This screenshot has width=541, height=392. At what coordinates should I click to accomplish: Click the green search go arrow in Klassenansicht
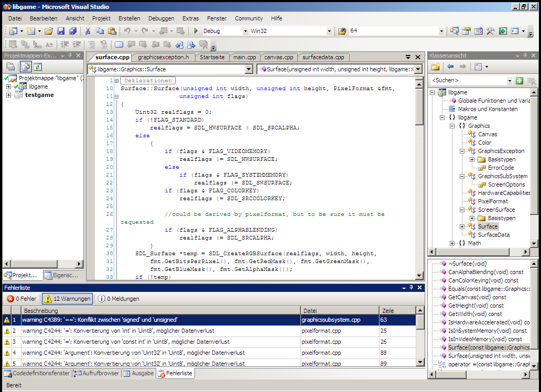point(520,81)
